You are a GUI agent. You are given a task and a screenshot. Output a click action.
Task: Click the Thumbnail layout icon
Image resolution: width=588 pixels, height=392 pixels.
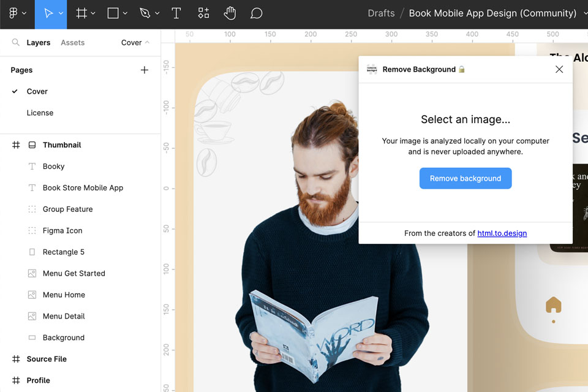32,145
